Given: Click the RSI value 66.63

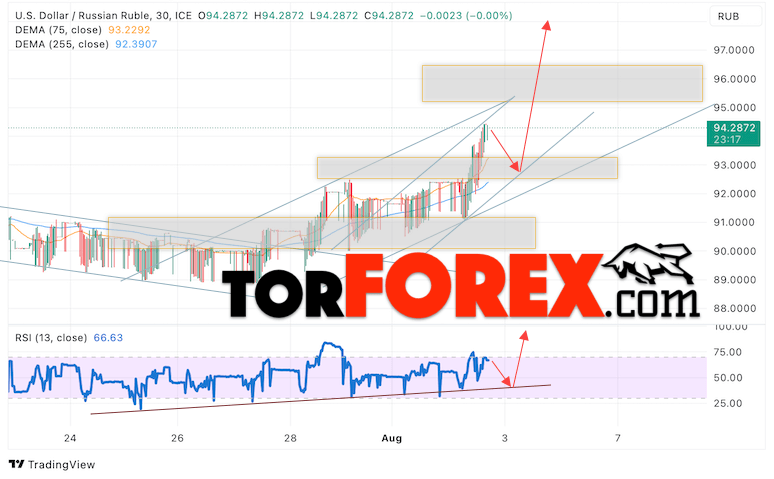Looking at the screenshot, I should pos(108,338).
